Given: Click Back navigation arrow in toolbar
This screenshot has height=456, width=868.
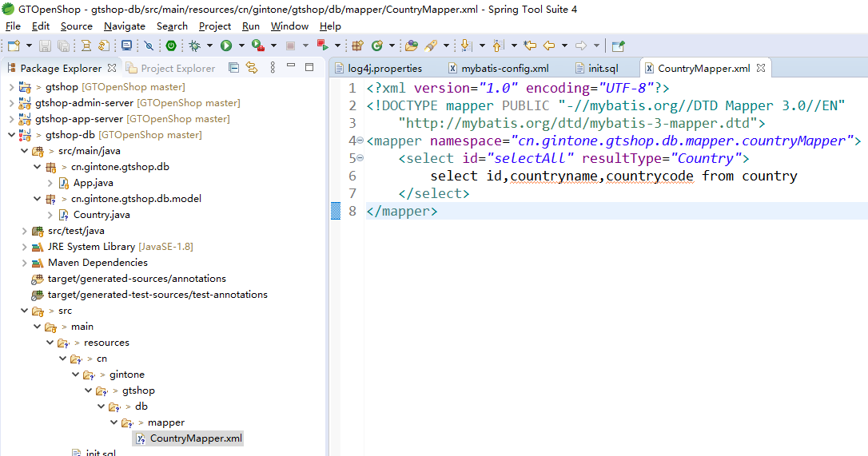Looking at the screenshot, I should (x=550, y=46).
